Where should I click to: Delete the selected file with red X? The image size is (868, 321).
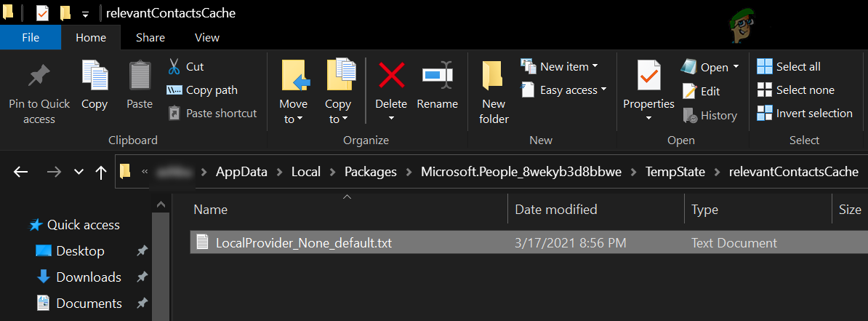[391, 76]
